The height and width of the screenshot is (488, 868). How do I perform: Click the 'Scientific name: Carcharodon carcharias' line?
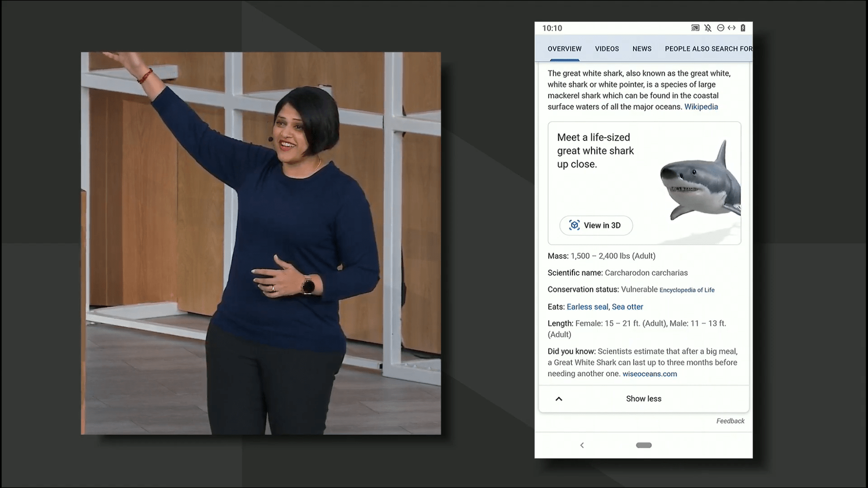(x=618, y=273)
